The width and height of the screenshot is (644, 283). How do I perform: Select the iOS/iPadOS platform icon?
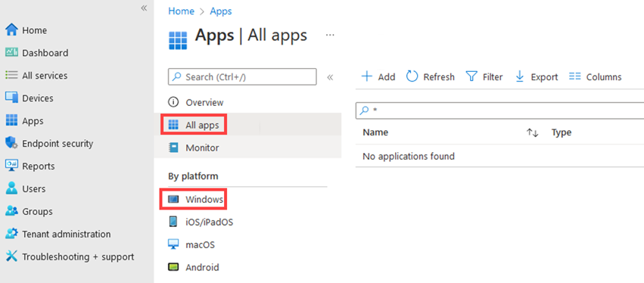click(173, 222)
